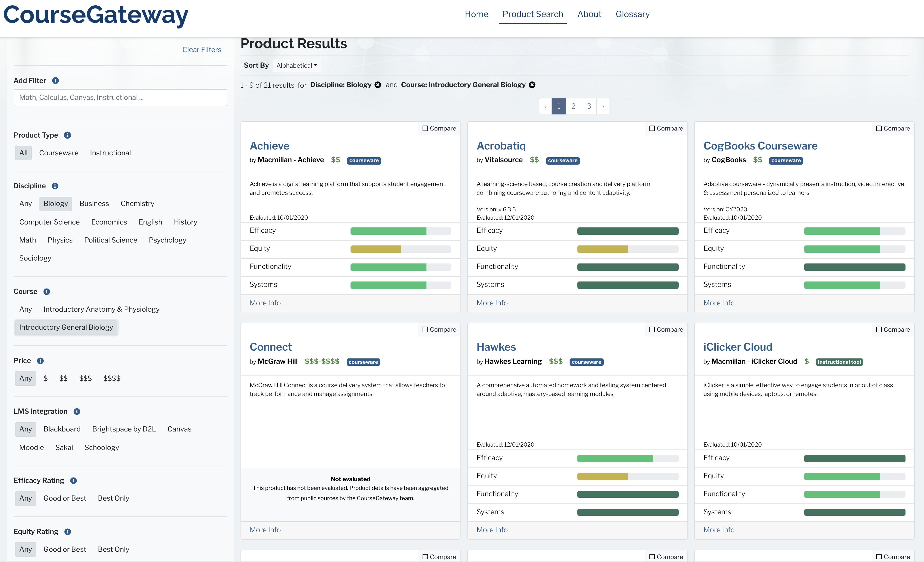Filter price to $$$$

tap(112, 378)
